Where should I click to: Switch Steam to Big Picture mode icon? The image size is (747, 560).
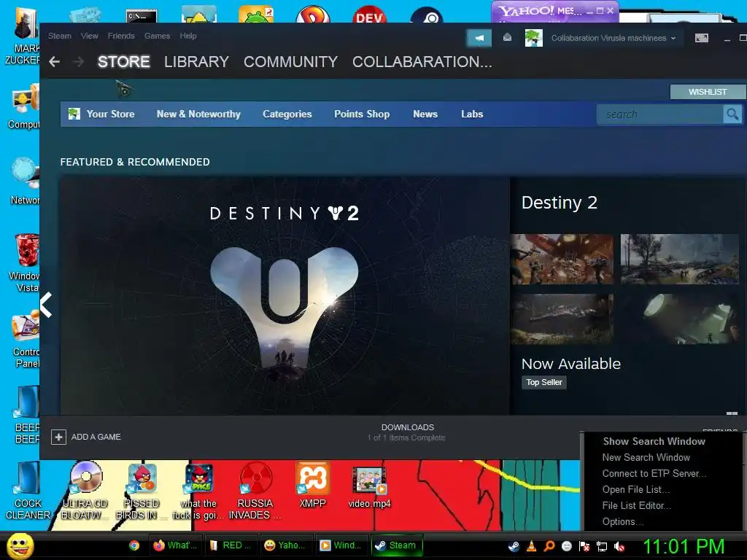pyautogui.click(x=702, y=38)
